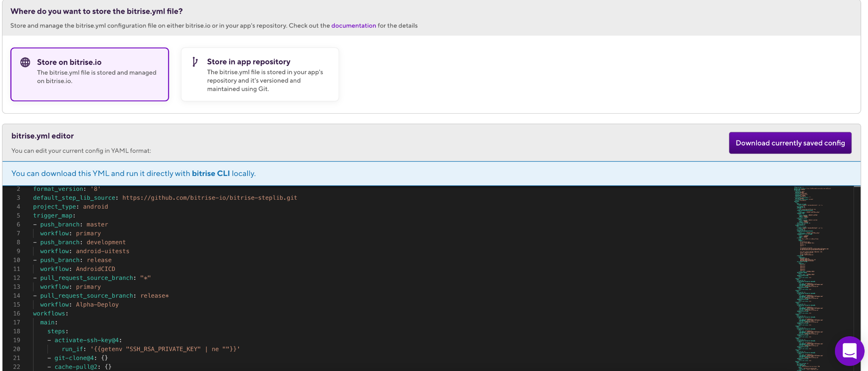
Task: Click 'cache-pull@2: {}' on line 22
Action: [x=83, y=367]
